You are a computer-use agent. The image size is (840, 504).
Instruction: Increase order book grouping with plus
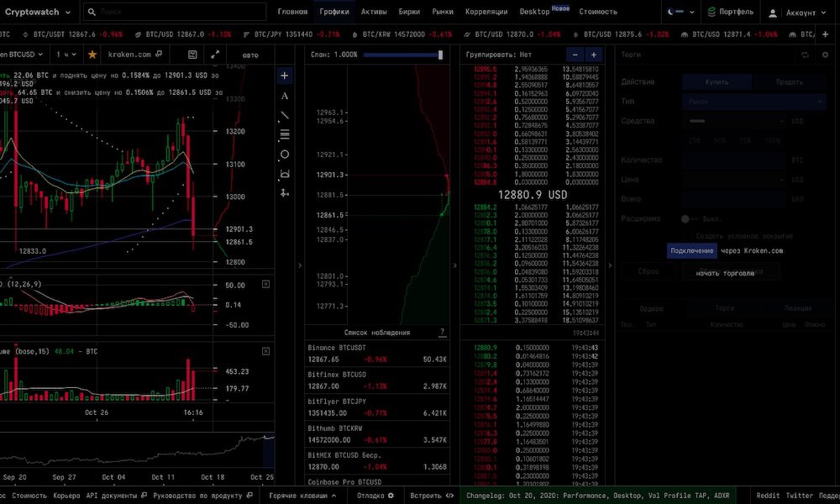point(594,55)
